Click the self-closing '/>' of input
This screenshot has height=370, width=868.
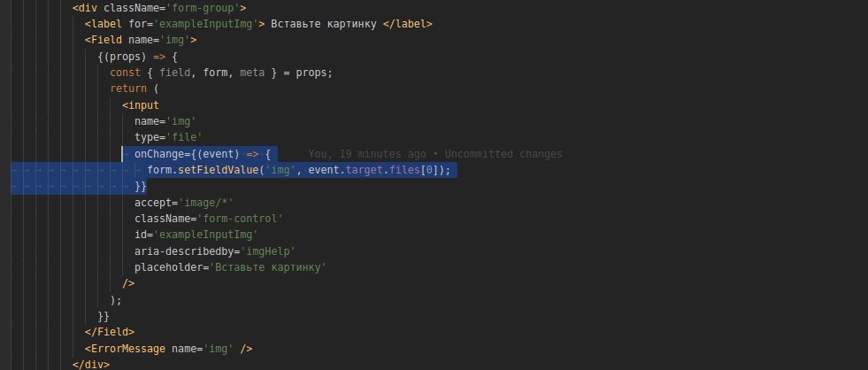[x=128, y=284]
